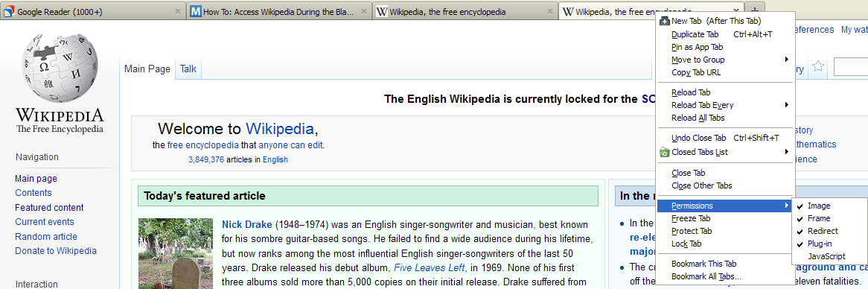Click Donate to Wikipedia link
Viewport: 868px width, 289px height.
pyautogui.click(x=55, y=250)
